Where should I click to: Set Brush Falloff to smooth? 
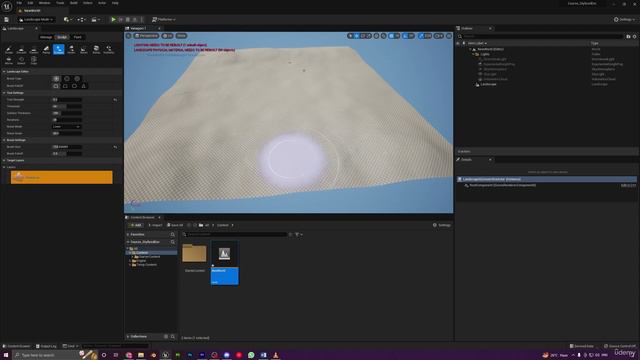56,86
